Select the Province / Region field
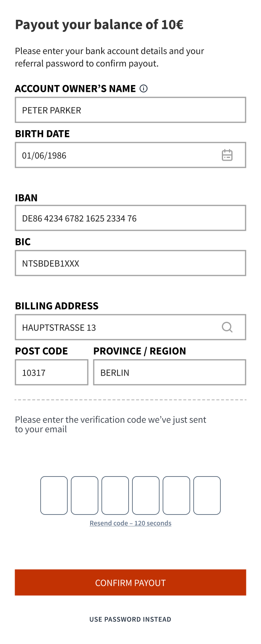 coord(170,372)
